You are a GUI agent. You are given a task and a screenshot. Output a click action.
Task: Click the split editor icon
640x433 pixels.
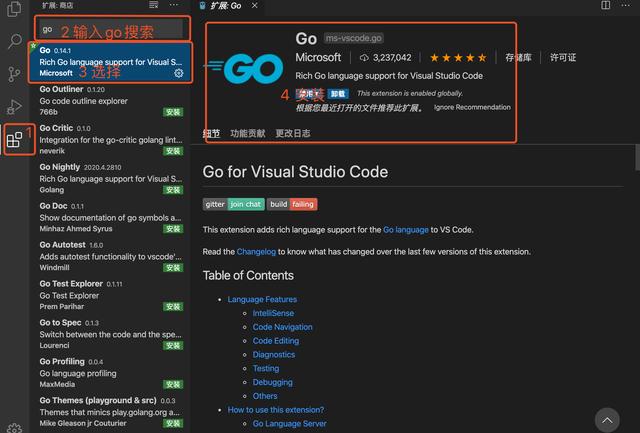click(606, 5)
